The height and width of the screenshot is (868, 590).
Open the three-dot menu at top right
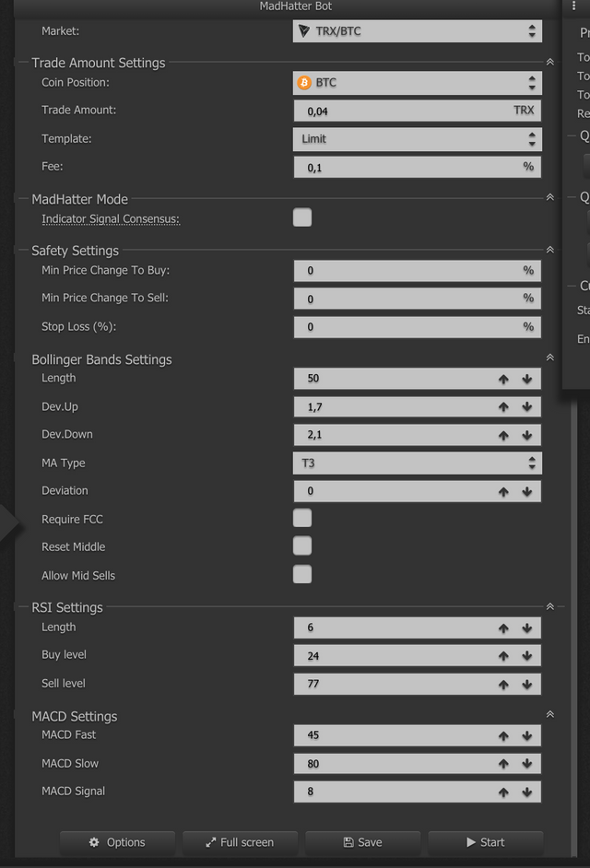coord(574,6)
